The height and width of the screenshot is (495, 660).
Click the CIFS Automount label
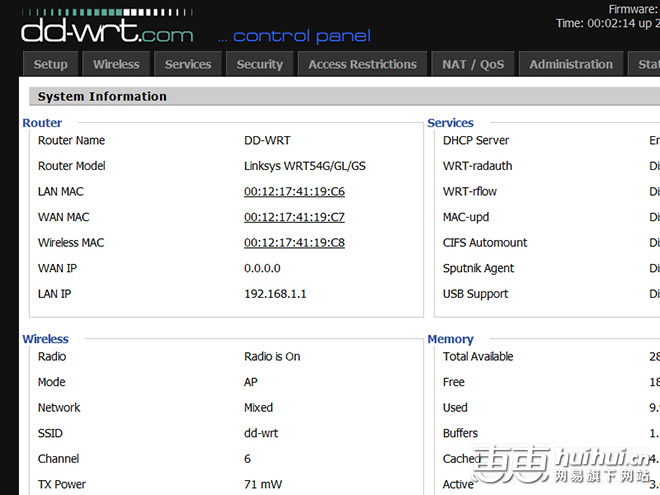(x=485, y=243)
